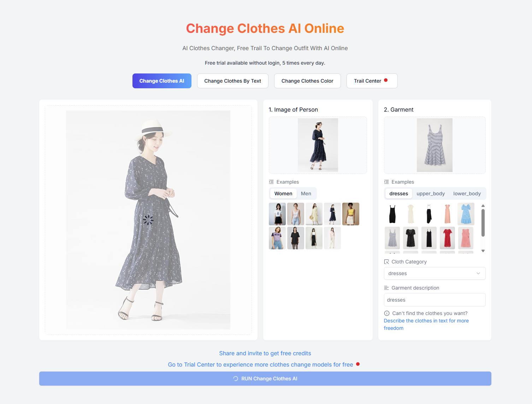The height and width of the screenshot is (404, 532).
Task: Switch to Change Clothes By Text
Action: coord(232,81)
